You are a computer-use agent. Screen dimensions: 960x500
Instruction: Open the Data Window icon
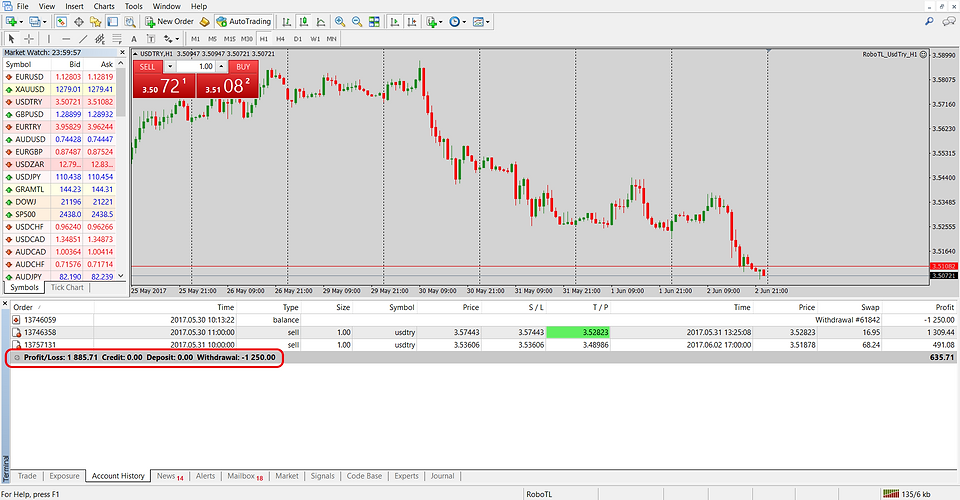pos(78,21)
